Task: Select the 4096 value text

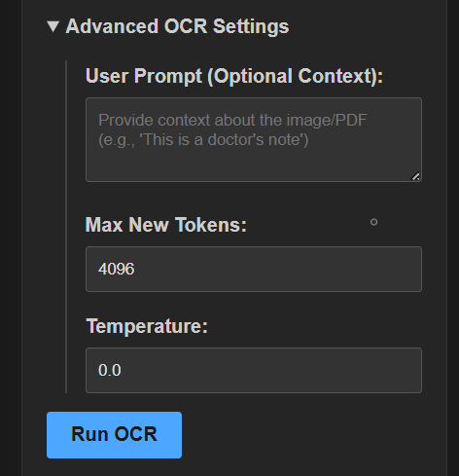Action: [117, 269]
